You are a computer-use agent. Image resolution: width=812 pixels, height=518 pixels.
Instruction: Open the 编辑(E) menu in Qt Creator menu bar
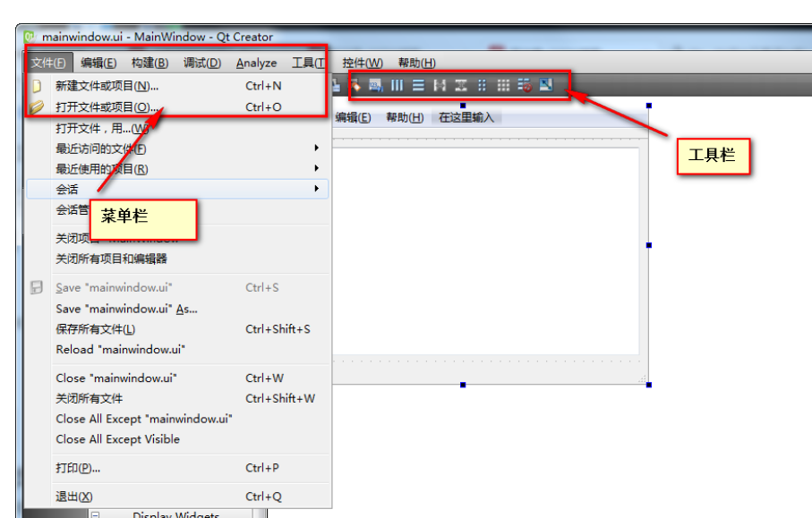coord(98,64)
